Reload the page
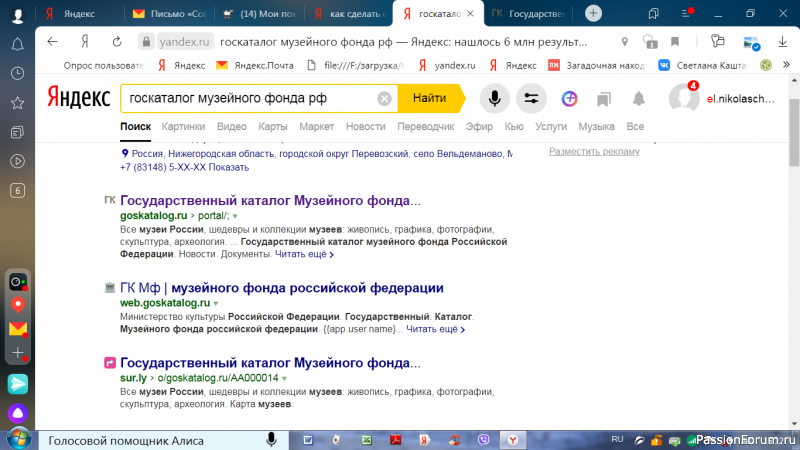The width and height of the screenshot is (800, 450). coord(117,42)
